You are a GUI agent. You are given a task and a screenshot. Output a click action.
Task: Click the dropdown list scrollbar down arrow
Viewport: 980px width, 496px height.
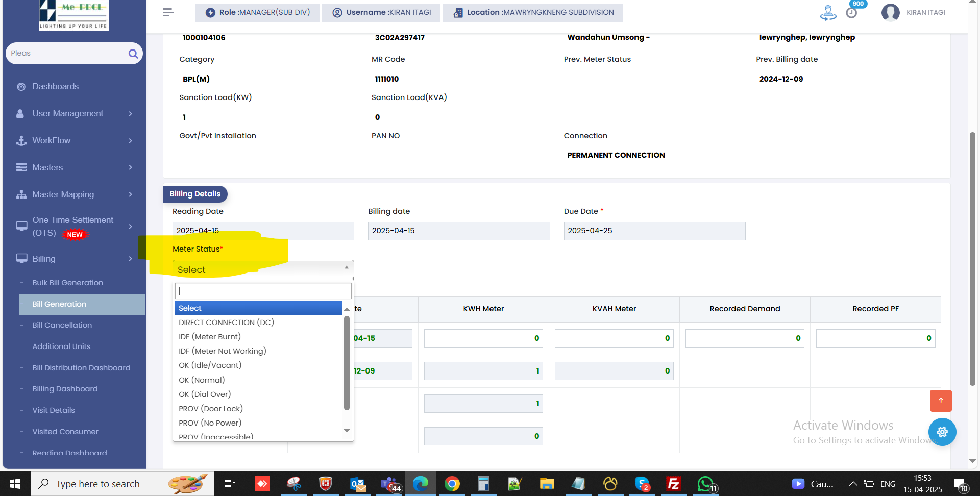[x=347, y=431]
